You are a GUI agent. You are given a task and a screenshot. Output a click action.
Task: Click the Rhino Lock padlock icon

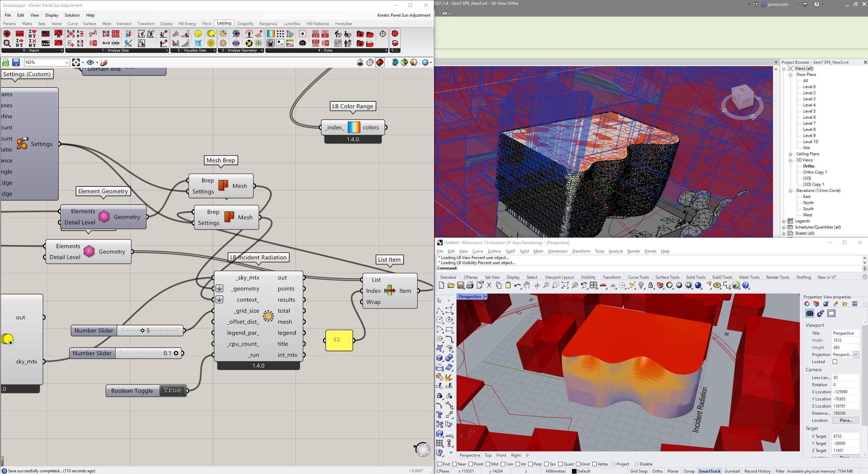tap(651, 285)
